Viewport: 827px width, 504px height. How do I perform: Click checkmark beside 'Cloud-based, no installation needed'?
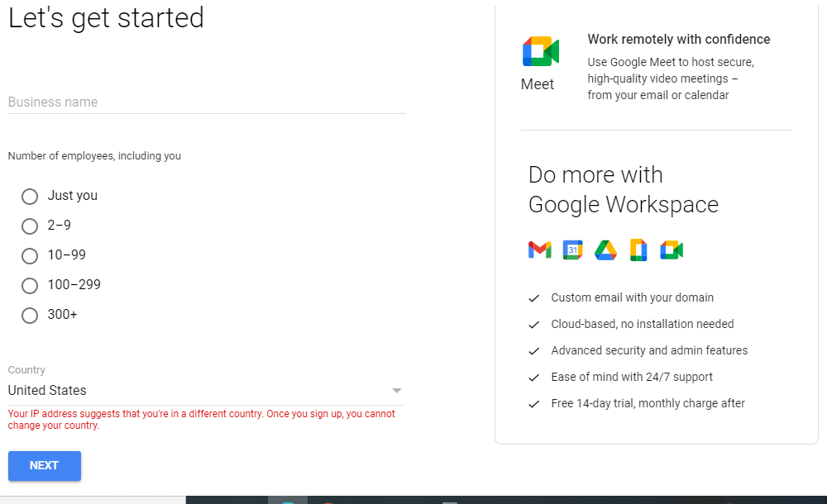pos(533,325)
